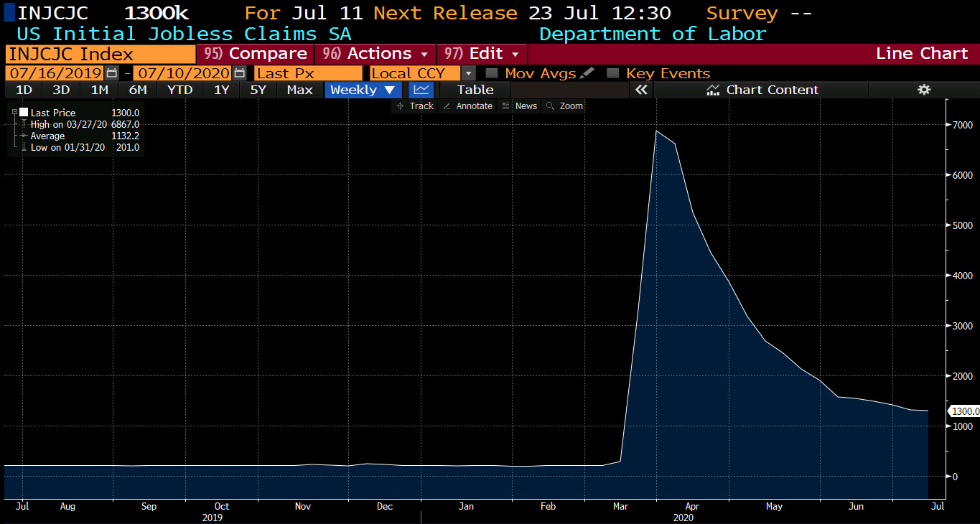This screenshot has height=524, width=980.
Task: Open the Local CCY dropdown arrow
Action: 468,73
